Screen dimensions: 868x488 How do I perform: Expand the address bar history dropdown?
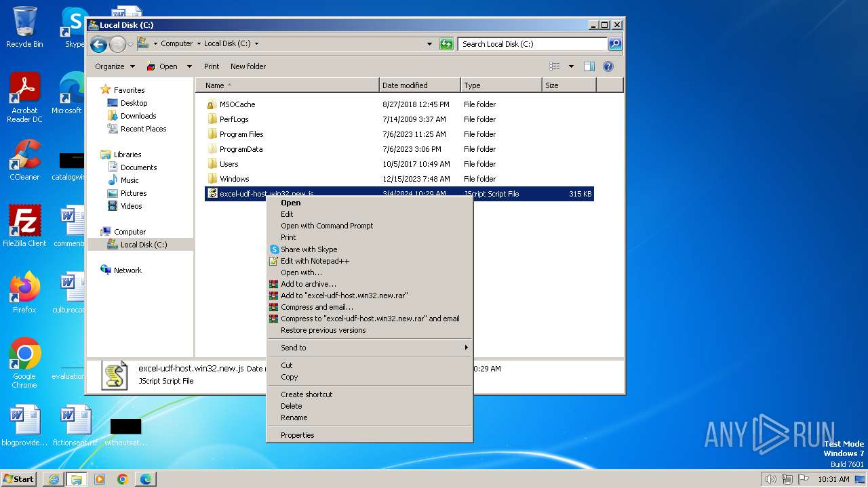click(429, 44)
